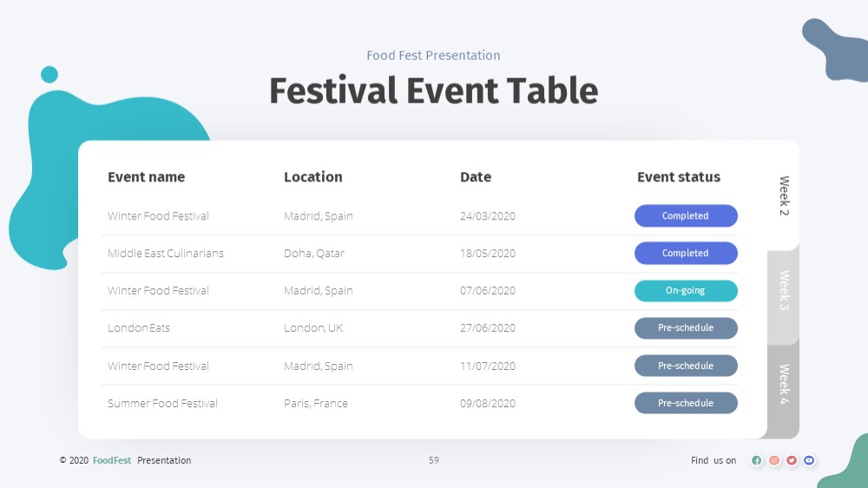Click Pre-schedule badge for Summer Food Festival
The image size is (868, 488).
point(686,403)
